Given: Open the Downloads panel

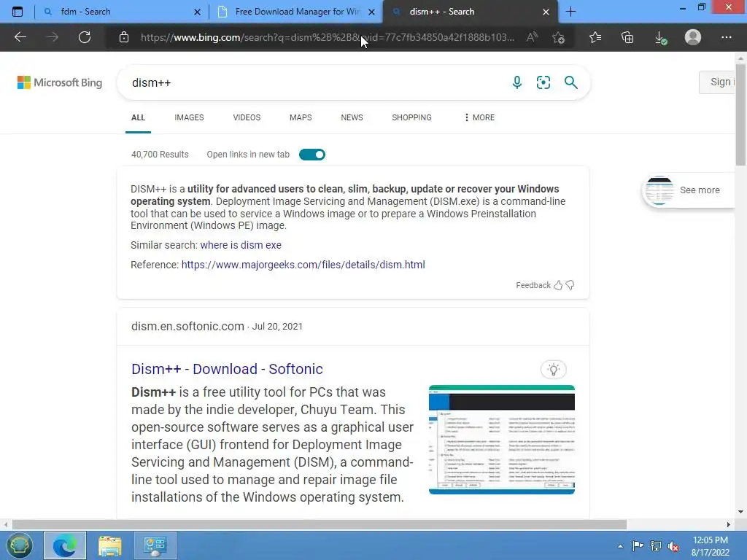Looking at the screenshot, I should click(660, 37).
